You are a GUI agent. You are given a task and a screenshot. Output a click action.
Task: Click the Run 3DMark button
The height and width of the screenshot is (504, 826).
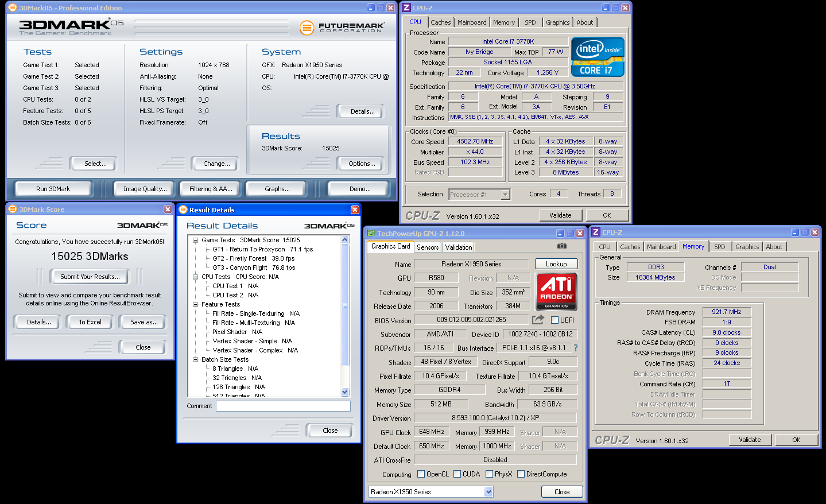tap(53, 189)
